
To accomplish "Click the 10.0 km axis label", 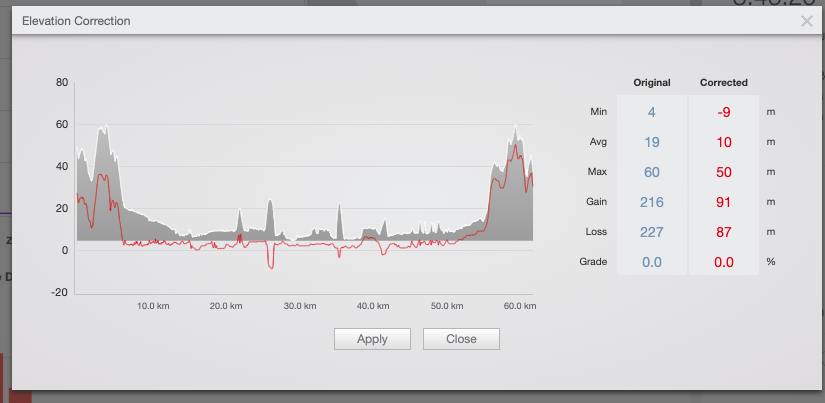I will pos(153,306).
